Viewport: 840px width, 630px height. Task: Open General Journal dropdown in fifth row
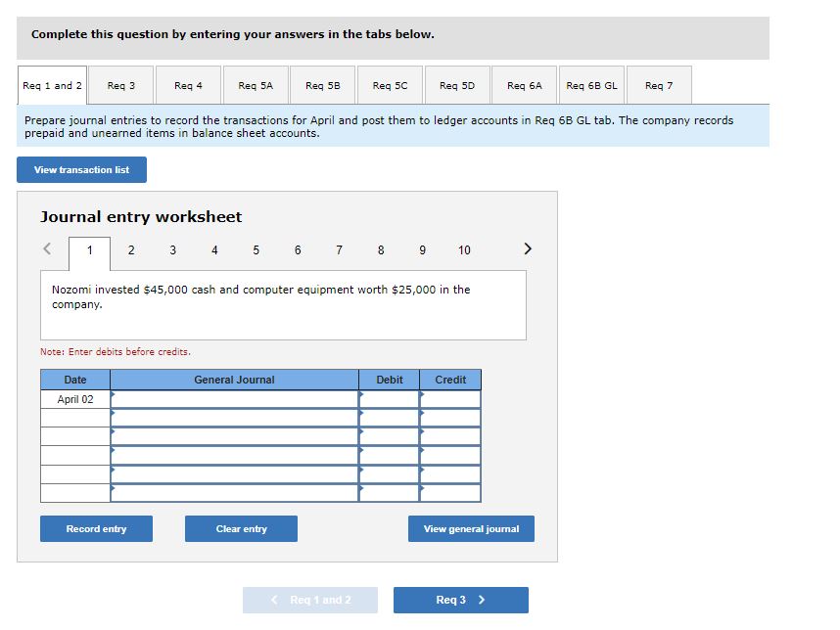pos(234,474)
